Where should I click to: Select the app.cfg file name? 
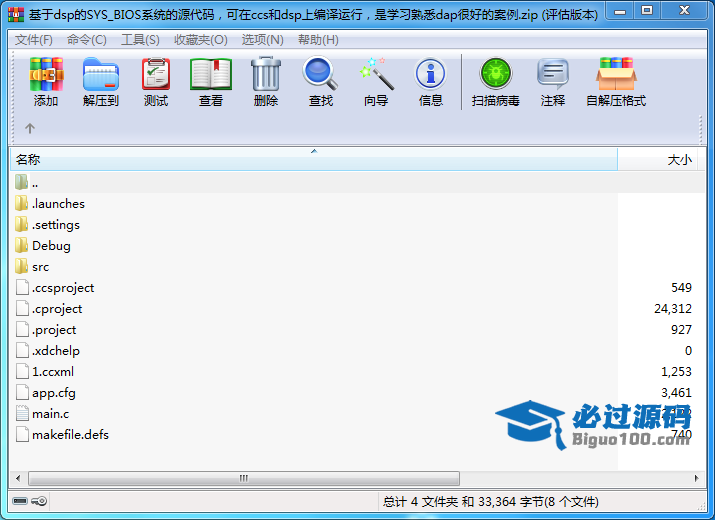pyautogui.click(x=54, y=393)
